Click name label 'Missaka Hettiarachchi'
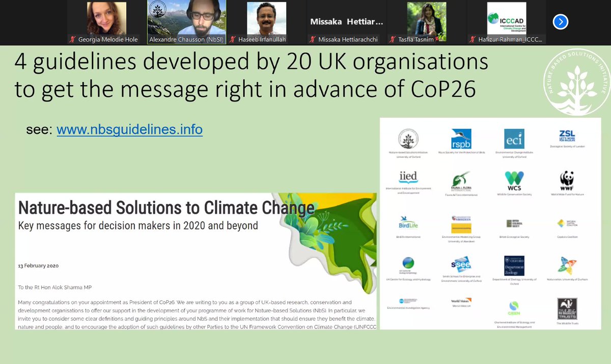611x364 pixels. pos(349,39)
